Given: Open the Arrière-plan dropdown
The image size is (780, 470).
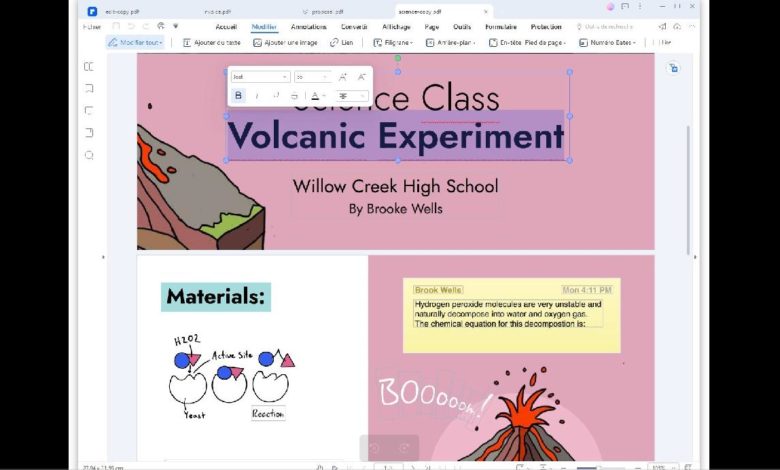Looking at the screenshot, I should coord(451,43).
